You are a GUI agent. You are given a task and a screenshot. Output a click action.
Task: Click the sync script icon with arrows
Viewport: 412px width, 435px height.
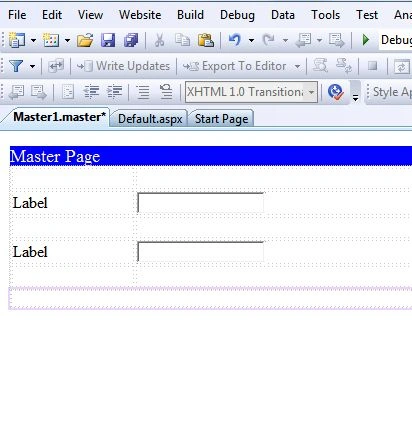pos(344,66)
